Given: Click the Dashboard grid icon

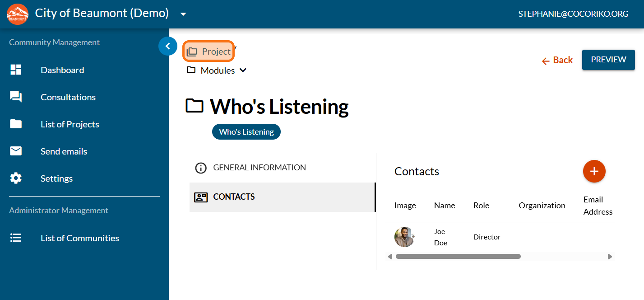Looking at the screenshot, I should (16, 70).
